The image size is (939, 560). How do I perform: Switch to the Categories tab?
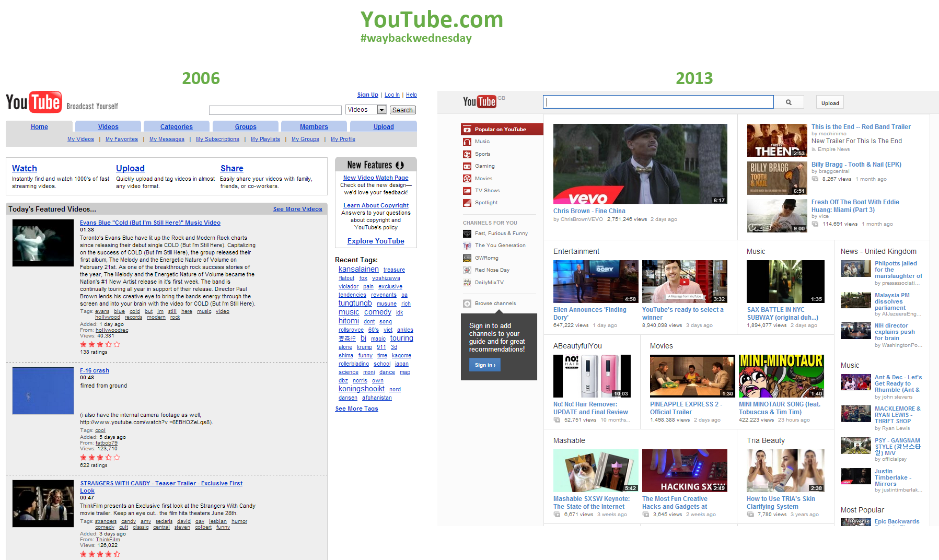[x=177, y=127]
